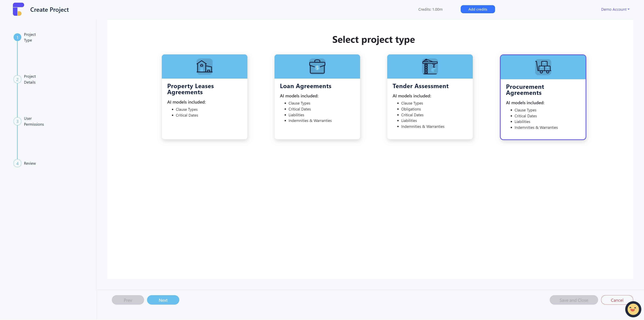The image size is (644, 320).
Task: Select step 3 circle User Permissions
Action: (17, 121)
